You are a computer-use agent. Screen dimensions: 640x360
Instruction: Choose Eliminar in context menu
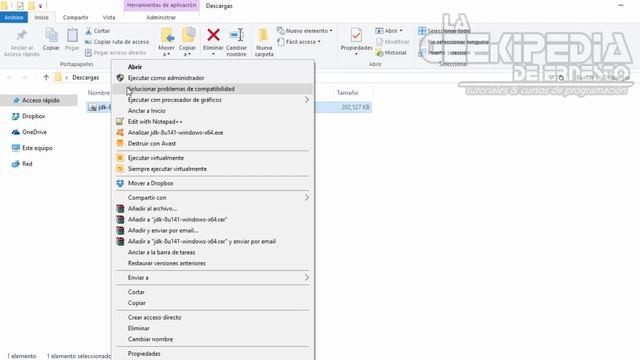click(x=213, y=329)
